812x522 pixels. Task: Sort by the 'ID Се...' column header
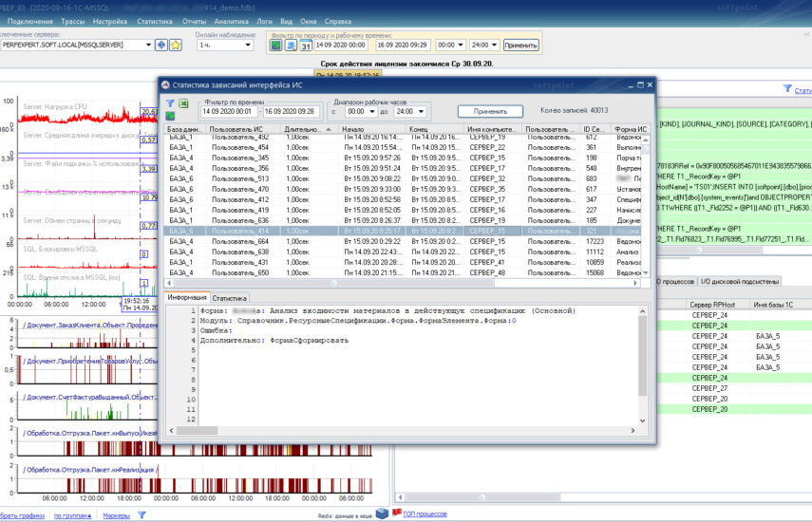(594, 129)
